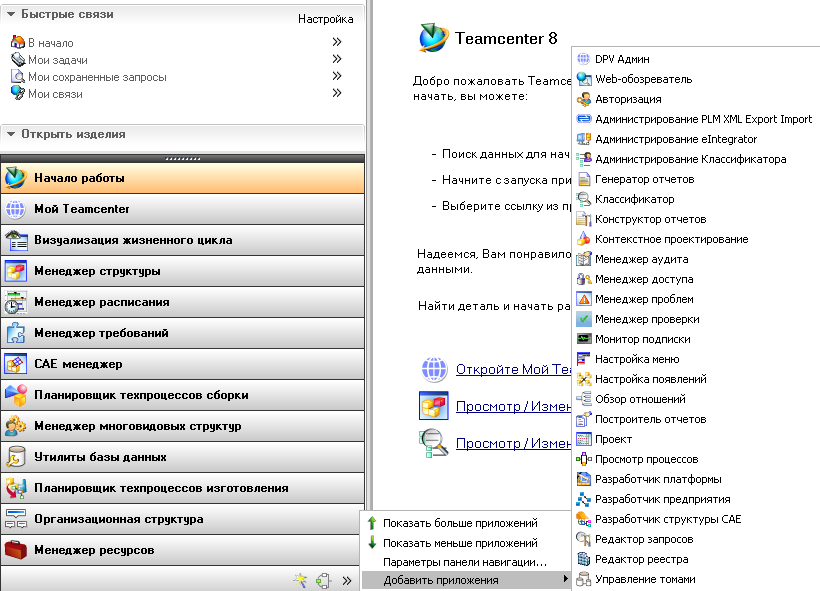This screenshot has height=591, width=820.
Task: Open the navigation pane overflow chevron at bottom
Action: [347, 581]
